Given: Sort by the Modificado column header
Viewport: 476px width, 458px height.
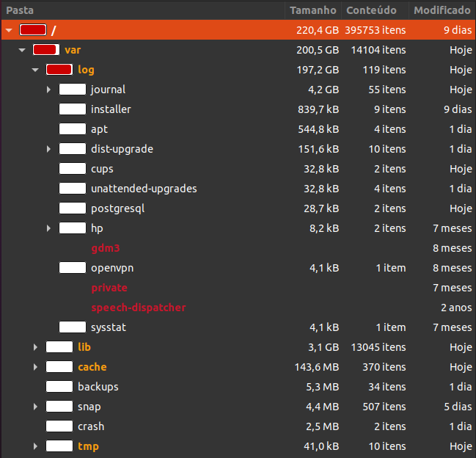Looking at the screenshot, I should click(x=442, y=10).
